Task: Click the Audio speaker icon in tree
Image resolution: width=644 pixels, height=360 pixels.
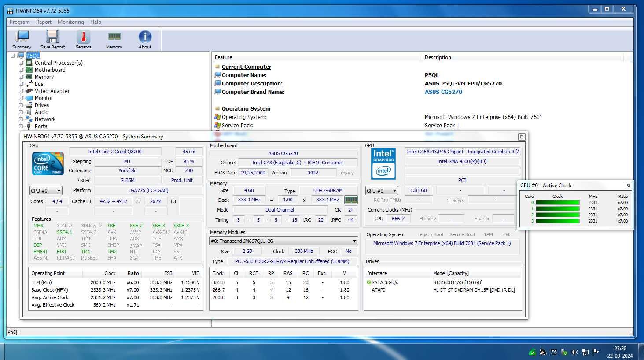Action: [29, 112]
